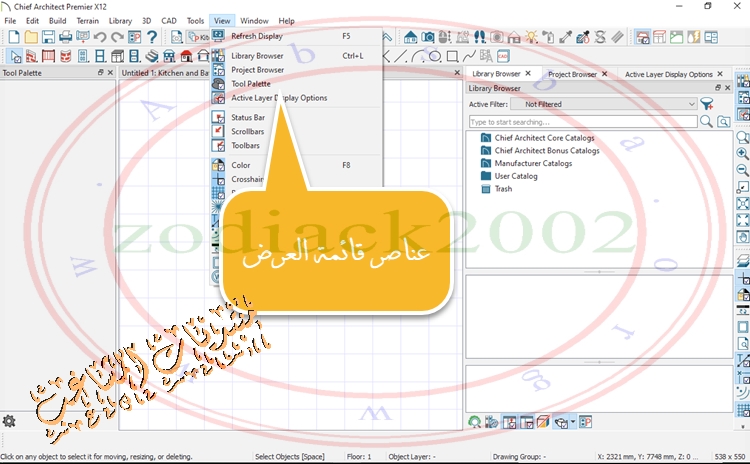Screen dimensions: 750x464
Task: Open help with the question mark icon
Action: (x=152, y=37)
